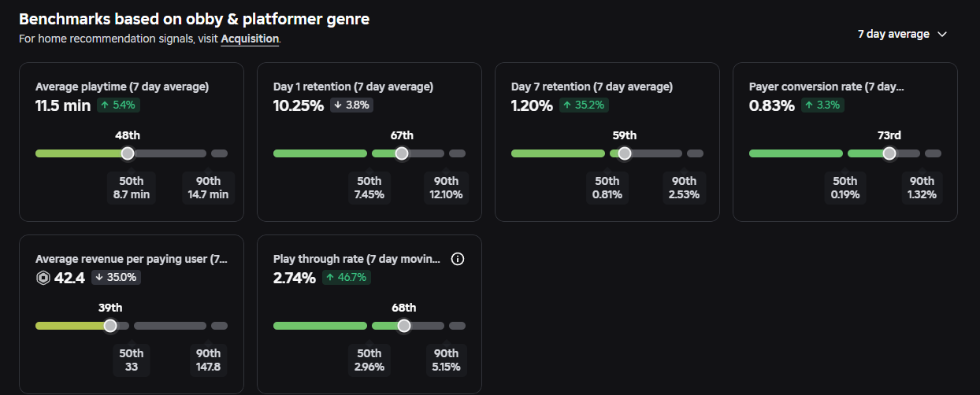Viewport: 980px width, 395px height.
Task: Click the Play through rate 68th marker
Action: coord(404,326)
